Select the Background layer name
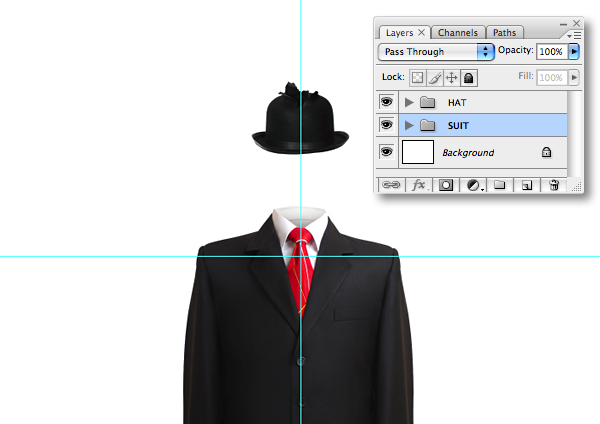The height and width of the screenshot is (424, 600). pos(468,153)
